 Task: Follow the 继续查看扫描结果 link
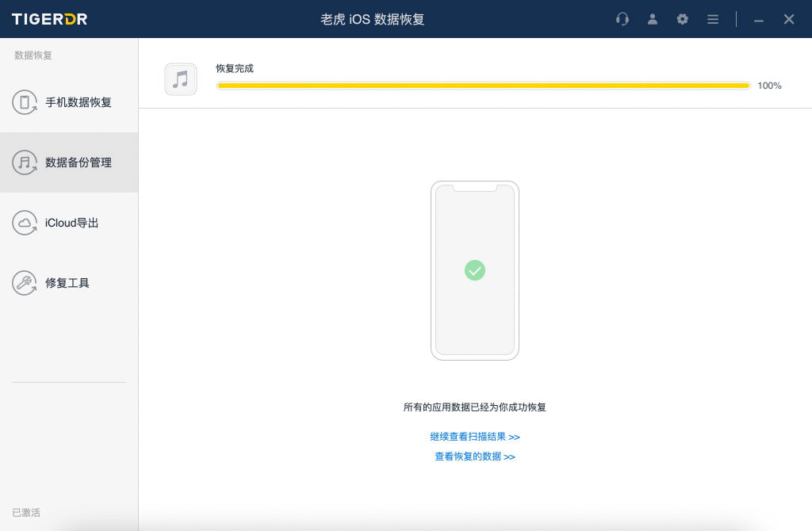pyautogui.click(x=475, y=437)
